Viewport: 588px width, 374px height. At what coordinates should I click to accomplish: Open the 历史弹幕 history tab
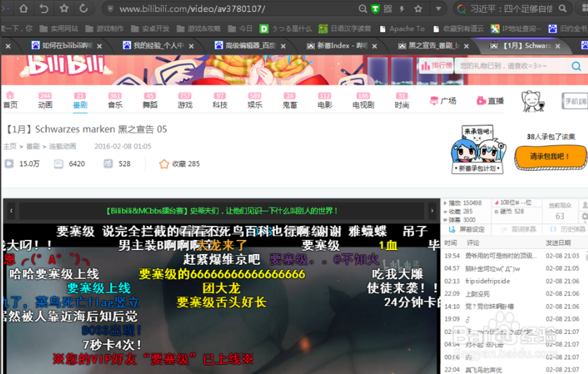click(x=567, y=229)
